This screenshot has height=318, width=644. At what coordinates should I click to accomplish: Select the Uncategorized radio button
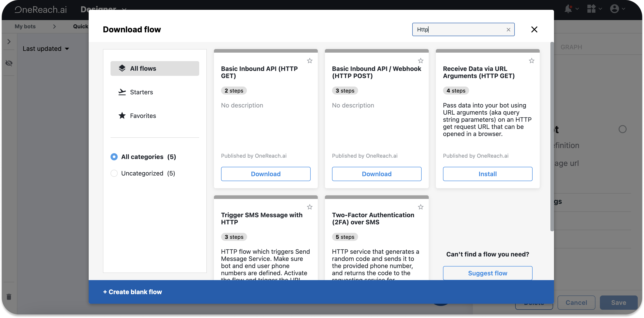pyautogui.click(x=114, y=173)
